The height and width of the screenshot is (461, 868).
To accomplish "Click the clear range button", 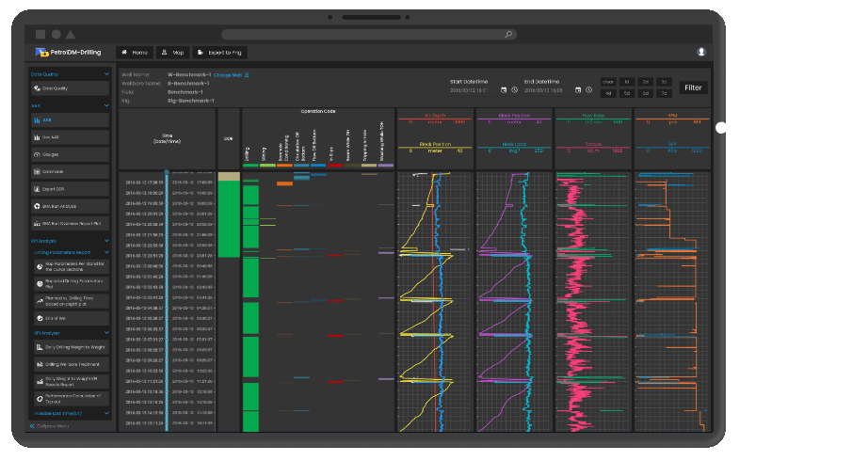I will [608, 82].
